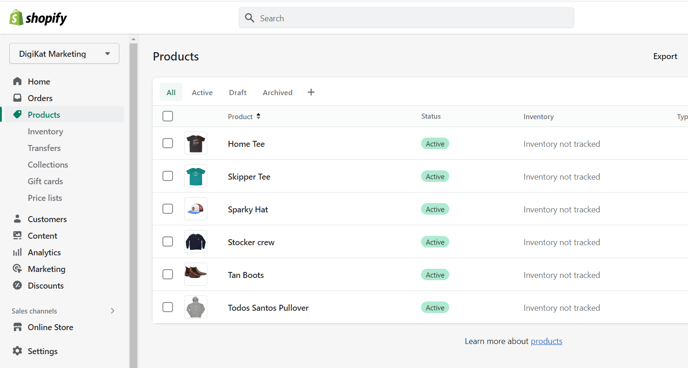Add a new view with plus icon
688x368 pixels.
[311, 92]
